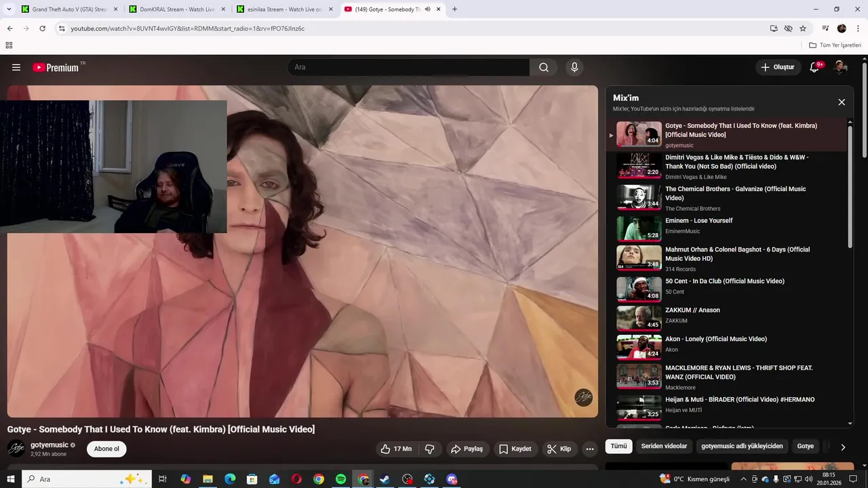Open the YouTube hamburger guide menu

[16, 67]
